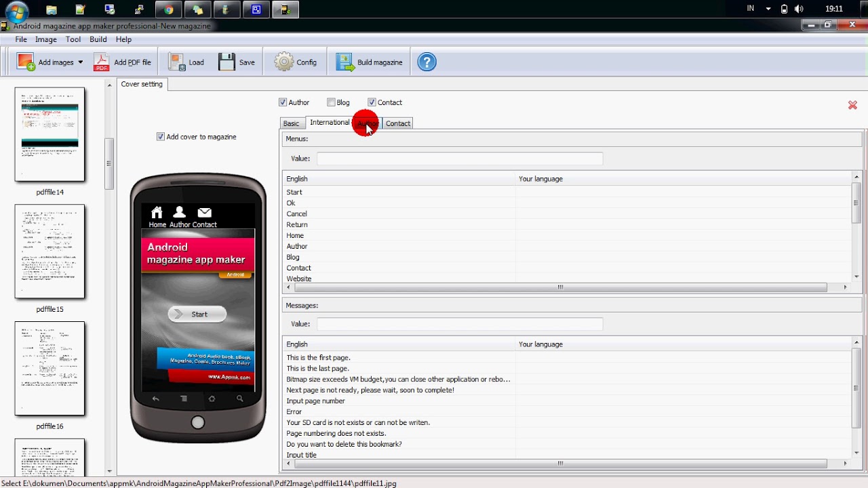Screen dimensions: 868x488
Task: Click the volume speaker tray icon
Action: 799,9
